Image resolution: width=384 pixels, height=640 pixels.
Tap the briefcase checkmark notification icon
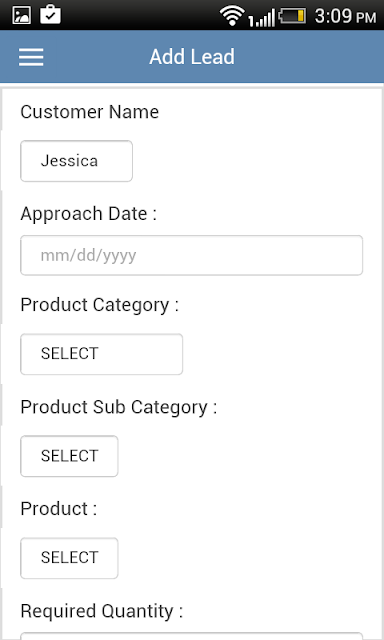coord(50,14)
